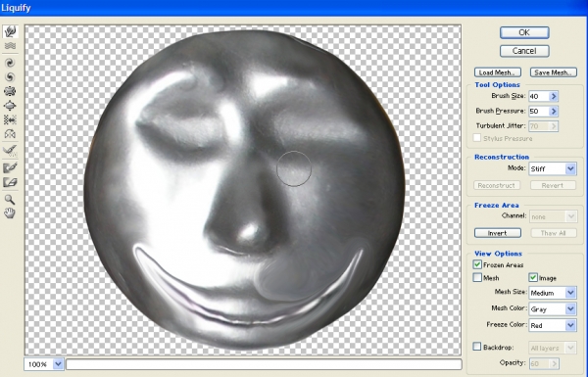The image size is (588, 377).
Task: Click the Liquify title bar
Action: [x=294, y=8]
